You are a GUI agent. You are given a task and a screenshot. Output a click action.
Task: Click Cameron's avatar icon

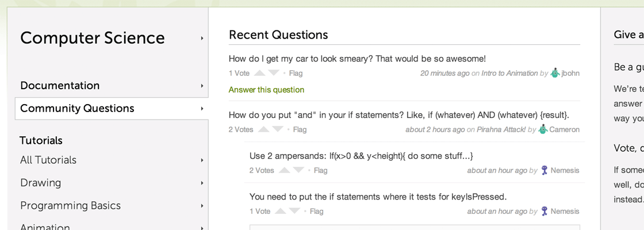coord(543,129)
